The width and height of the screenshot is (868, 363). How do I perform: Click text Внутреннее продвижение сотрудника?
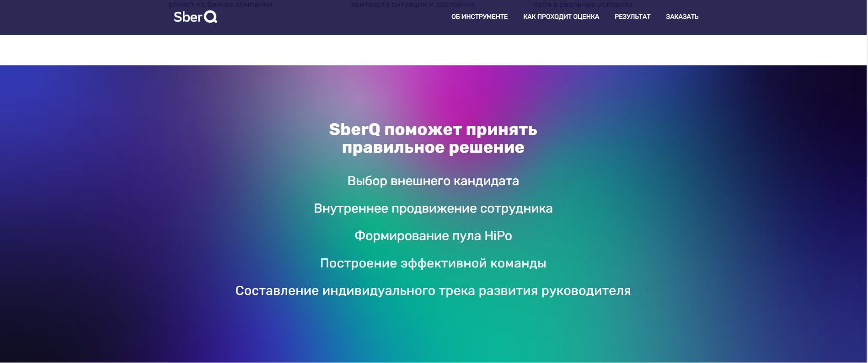[433, 208]
